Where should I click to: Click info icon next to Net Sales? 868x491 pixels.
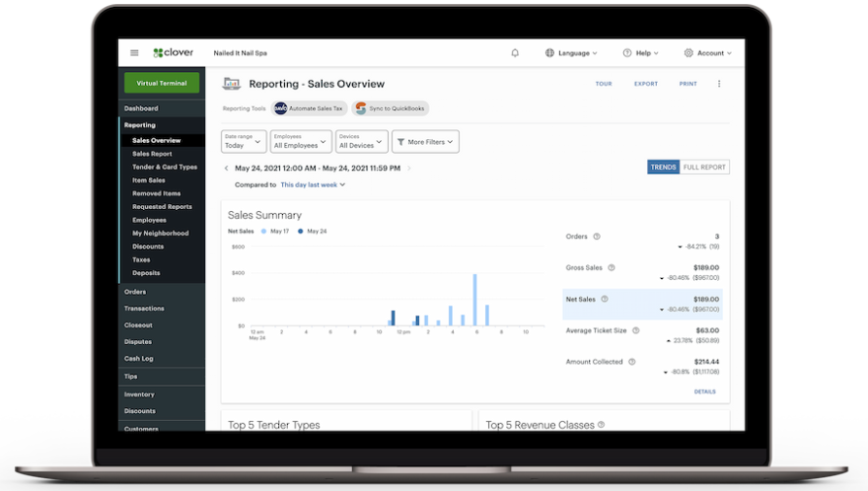[x=605, y=299]
